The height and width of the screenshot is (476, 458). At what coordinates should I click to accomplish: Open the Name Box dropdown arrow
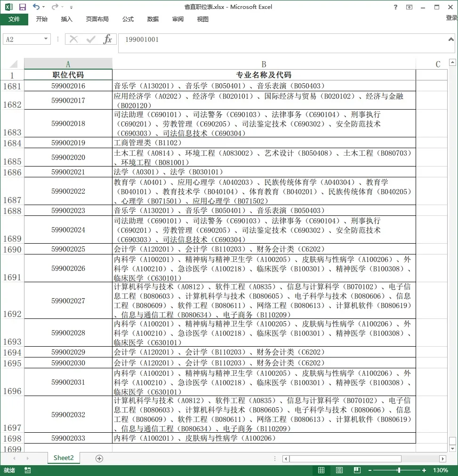coord(46,40)
